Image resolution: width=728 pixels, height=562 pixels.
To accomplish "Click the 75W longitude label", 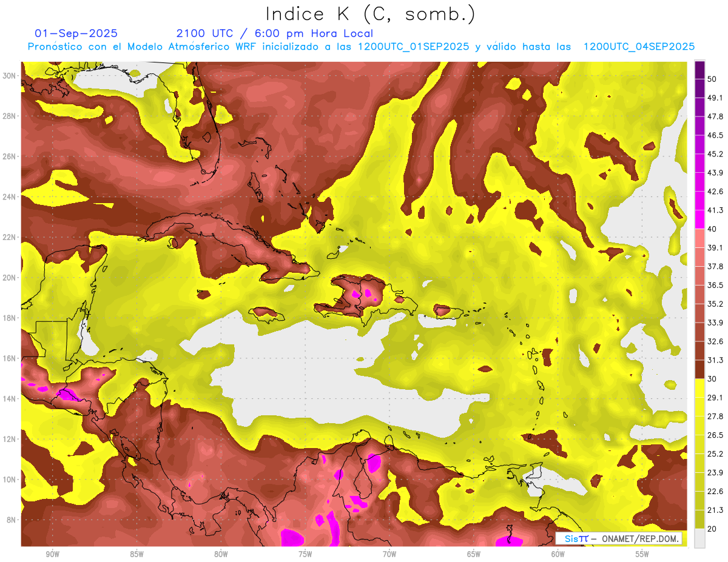I will point(305,555).
